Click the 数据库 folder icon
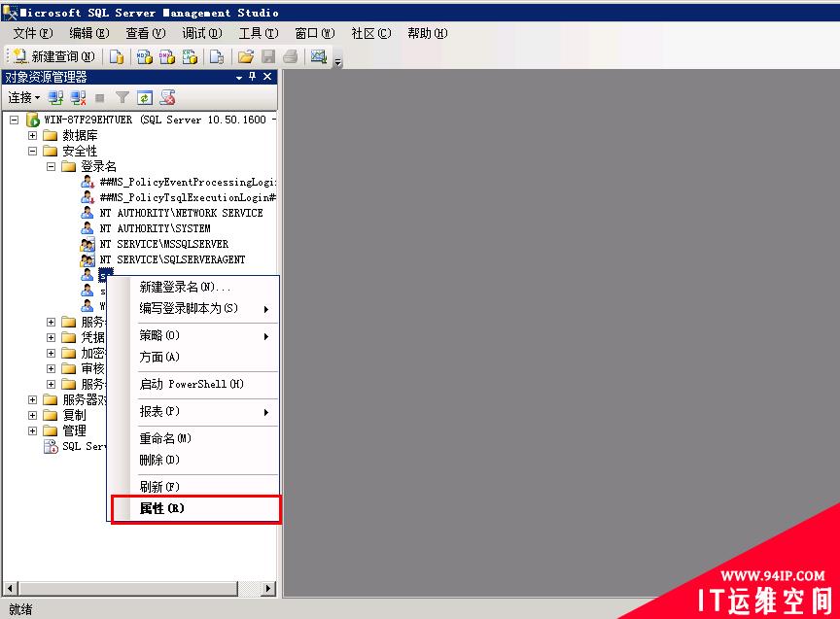 tap(51, 135)
